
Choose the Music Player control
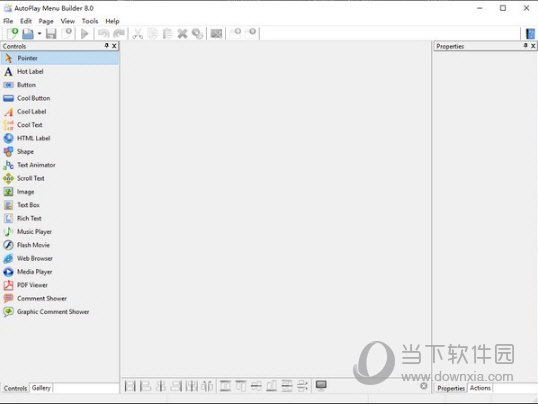click(x=60, y=232)
